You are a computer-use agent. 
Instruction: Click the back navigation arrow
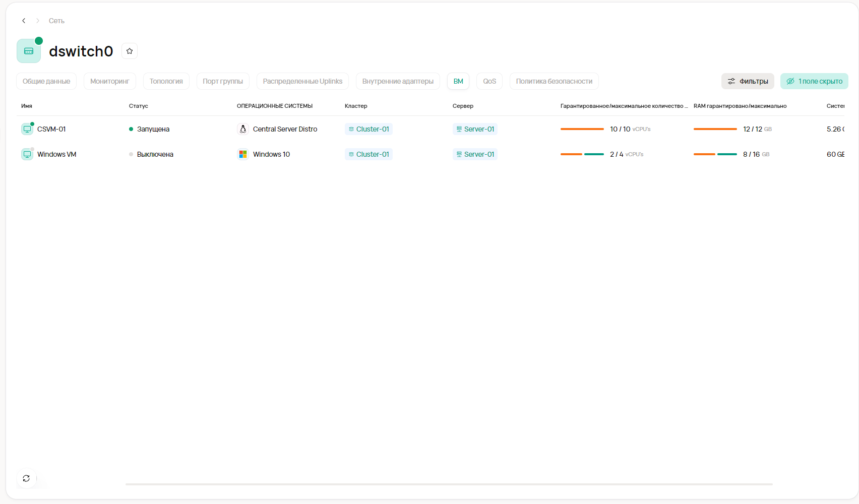[x=24, y=21]
